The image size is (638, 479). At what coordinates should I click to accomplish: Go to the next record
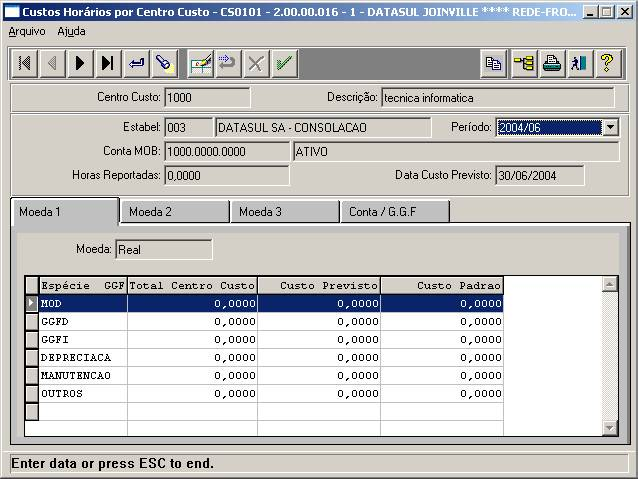(80, 63)
